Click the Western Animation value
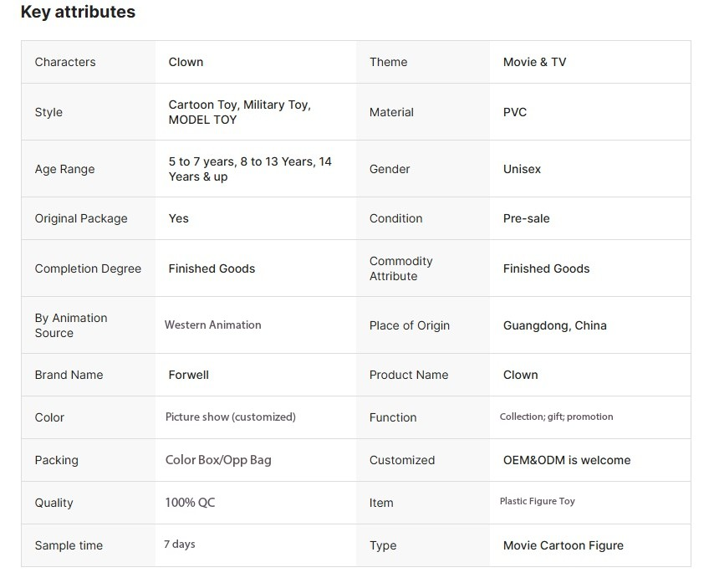The width and height of the screenshot is (714, 588). point(212,325)
